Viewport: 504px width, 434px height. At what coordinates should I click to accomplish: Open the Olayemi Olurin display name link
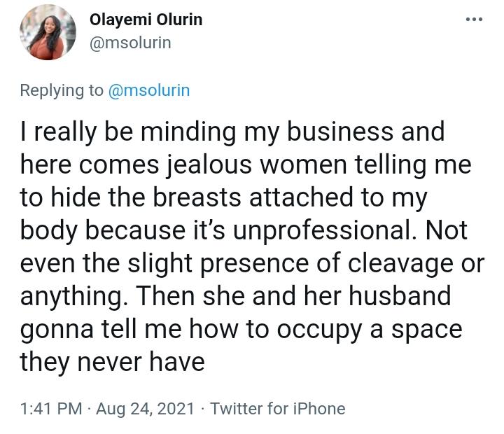(x=146, y=20)
